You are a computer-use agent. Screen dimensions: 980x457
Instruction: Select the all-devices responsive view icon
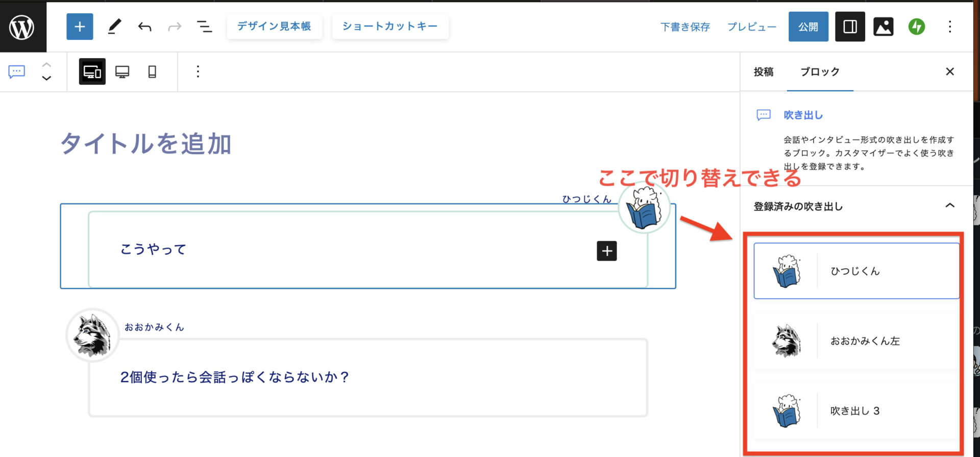click(x=92, y=71)
